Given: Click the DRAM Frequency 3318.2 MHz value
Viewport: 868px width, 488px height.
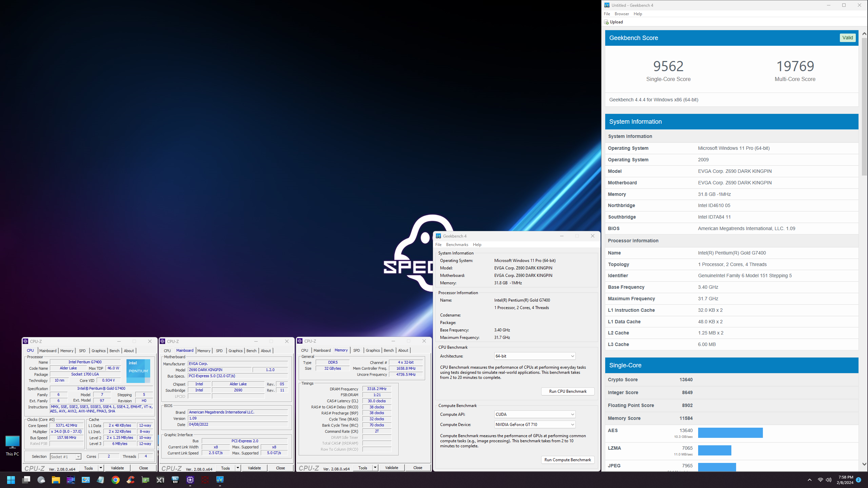Looking at the screenshot, I should 377,389.
